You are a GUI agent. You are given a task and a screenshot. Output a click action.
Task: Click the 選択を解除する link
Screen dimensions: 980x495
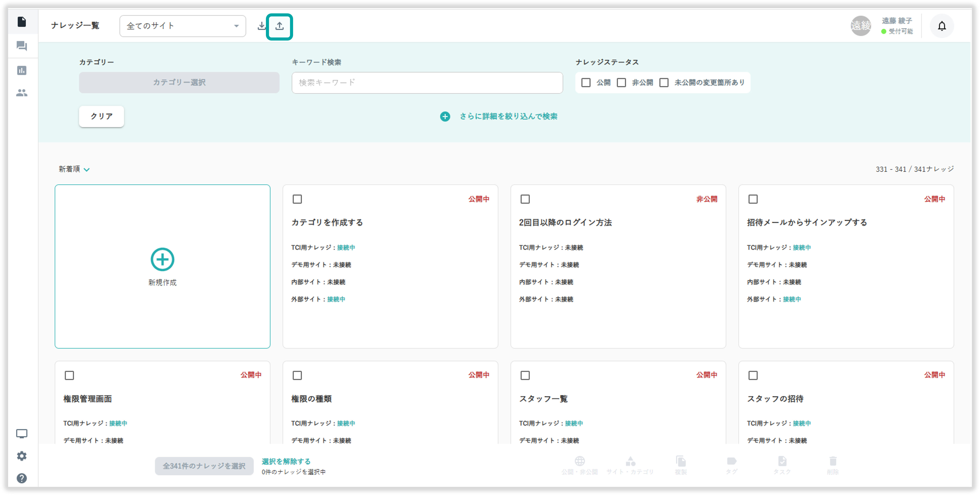[x=286, y=461]
